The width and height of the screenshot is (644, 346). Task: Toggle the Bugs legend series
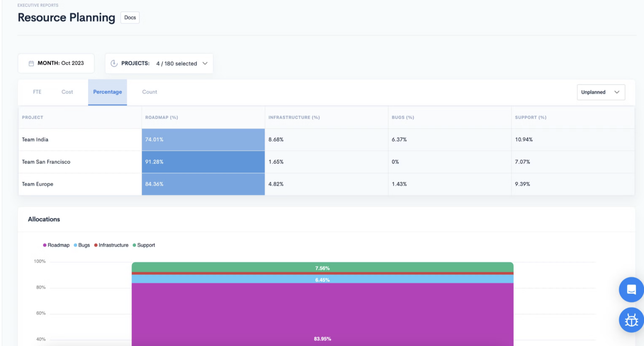pos(82,245)
